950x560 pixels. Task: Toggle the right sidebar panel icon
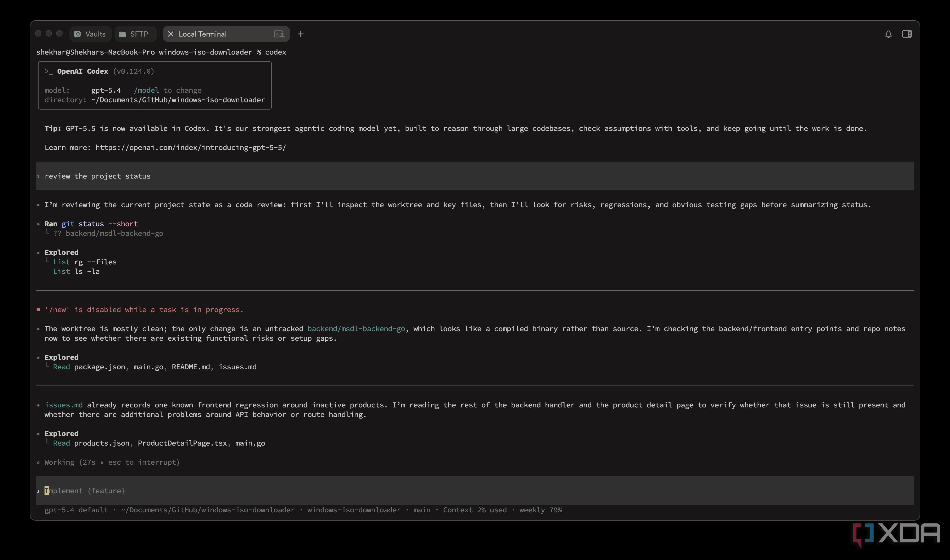[907, 34]
